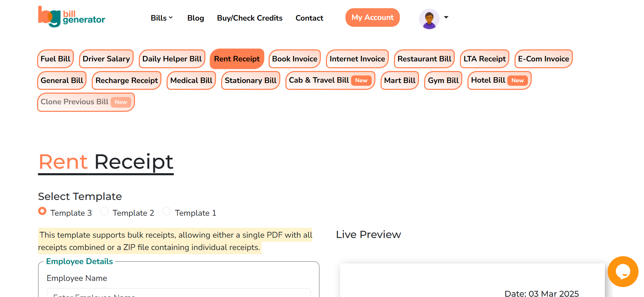The width and height of the screenshot is (644, 297).
Task: Open Buy/Check Credits page
Action: (250, 18)
